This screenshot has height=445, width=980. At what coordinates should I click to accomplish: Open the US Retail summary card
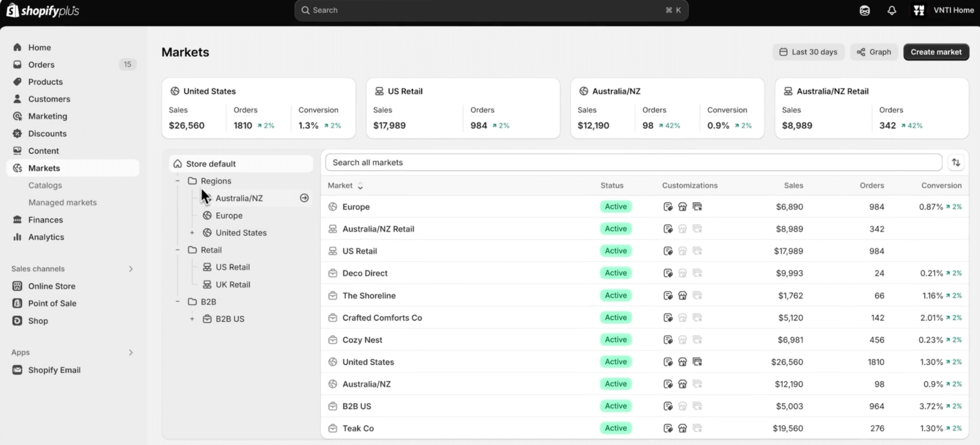(463, 108)
